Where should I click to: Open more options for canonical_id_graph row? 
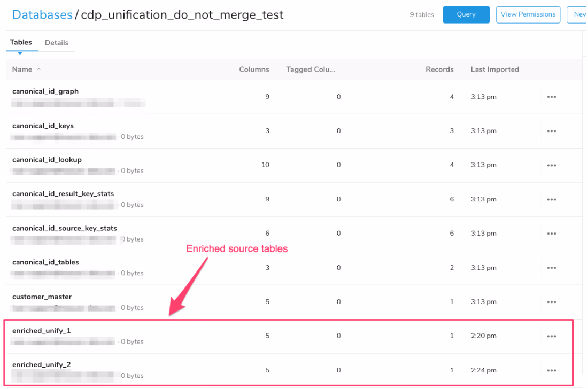pos(552,97)
